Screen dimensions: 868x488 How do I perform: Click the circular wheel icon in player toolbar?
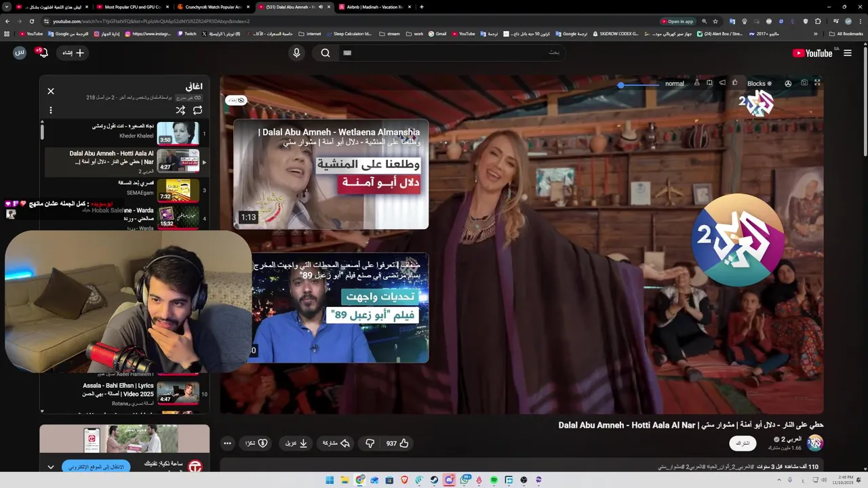(x=788, y=84)
